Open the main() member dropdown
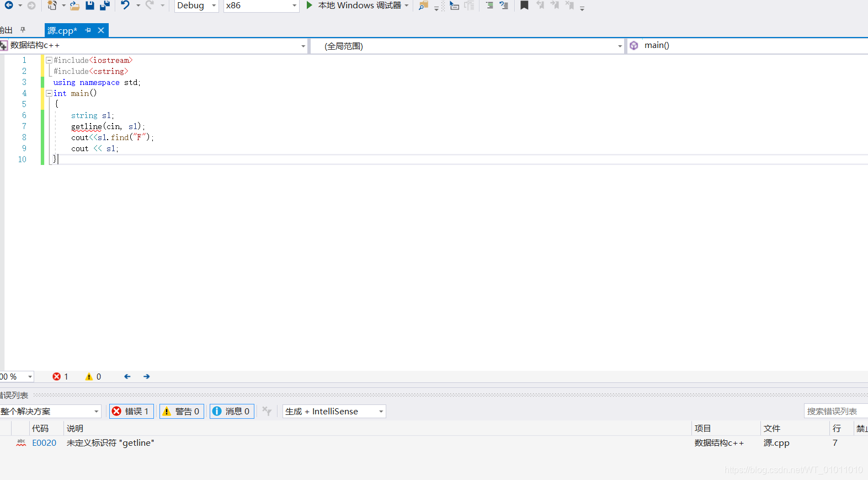The height and width of the screenshot is (480, 868). click(x=748, y=46)
